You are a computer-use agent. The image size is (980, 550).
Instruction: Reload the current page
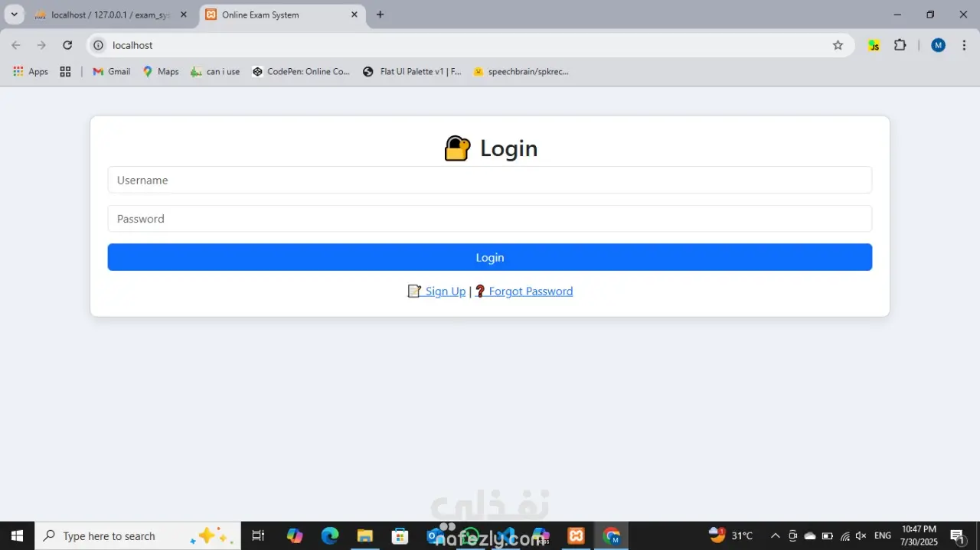(67, 45)
